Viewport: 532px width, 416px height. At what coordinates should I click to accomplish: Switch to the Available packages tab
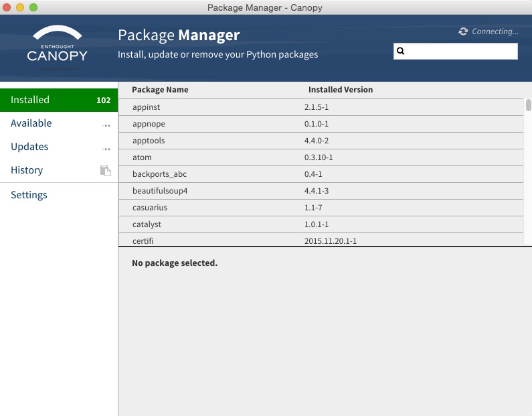click(31, 123)
